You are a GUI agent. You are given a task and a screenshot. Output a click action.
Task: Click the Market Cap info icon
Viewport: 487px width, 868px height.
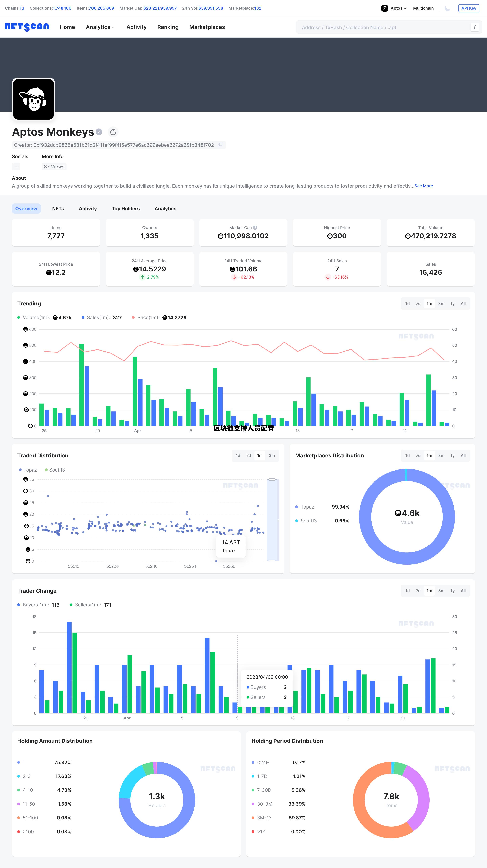coord(255,228)
